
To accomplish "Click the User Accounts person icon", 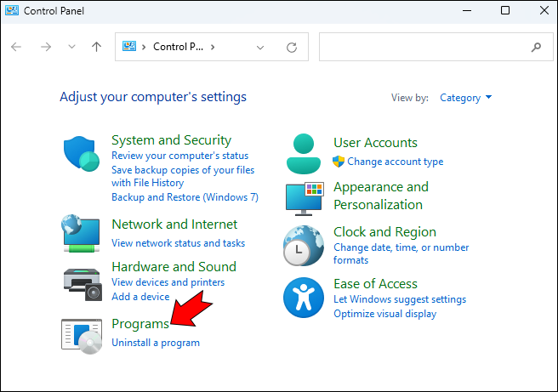I will 304,154.
